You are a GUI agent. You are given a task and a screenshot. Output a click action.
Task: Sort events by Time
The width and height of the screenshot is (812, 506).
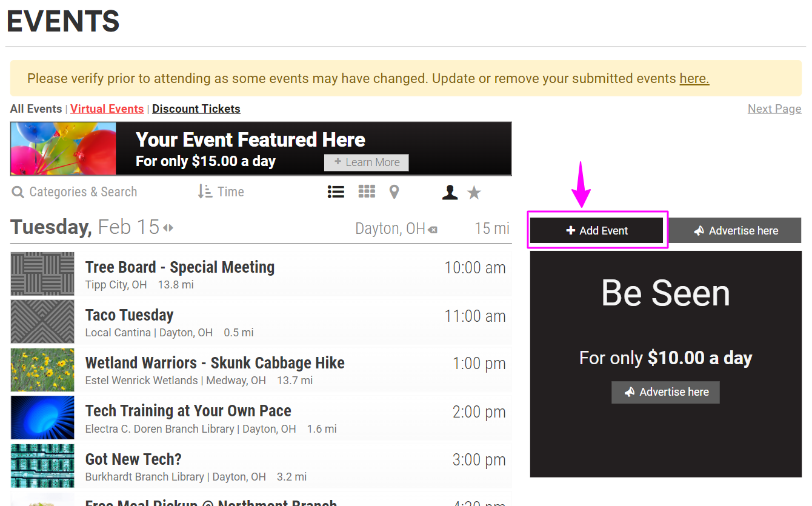click(221, 192)
